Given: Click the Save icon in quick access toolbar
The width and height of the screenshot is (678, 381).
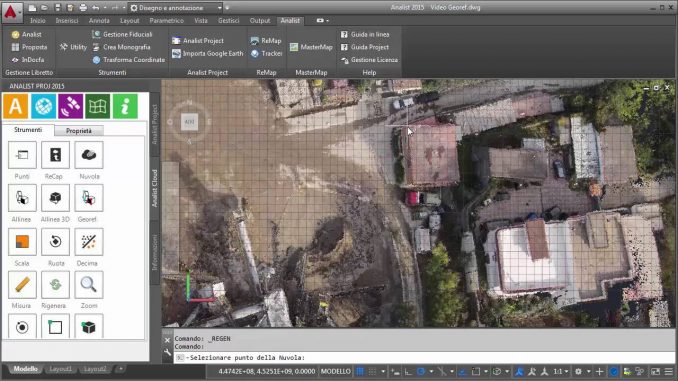Looking at the screenshot, I should tap(58, 8).
